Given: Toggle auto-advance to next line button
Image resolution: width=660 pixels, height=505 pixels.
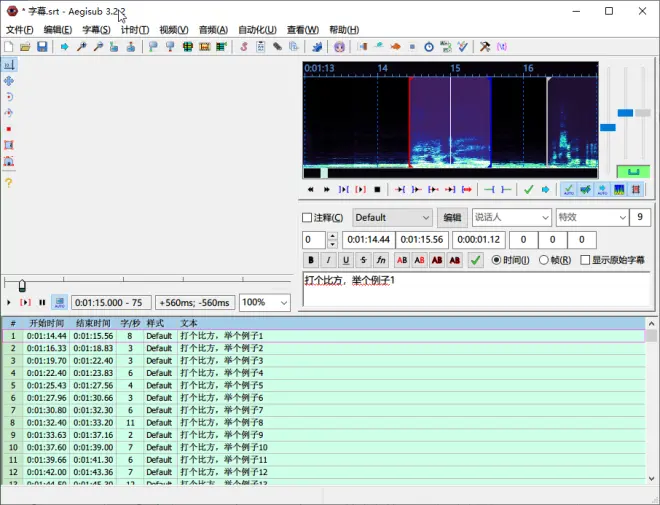Looking at the screenshot, I should [585, 190].
